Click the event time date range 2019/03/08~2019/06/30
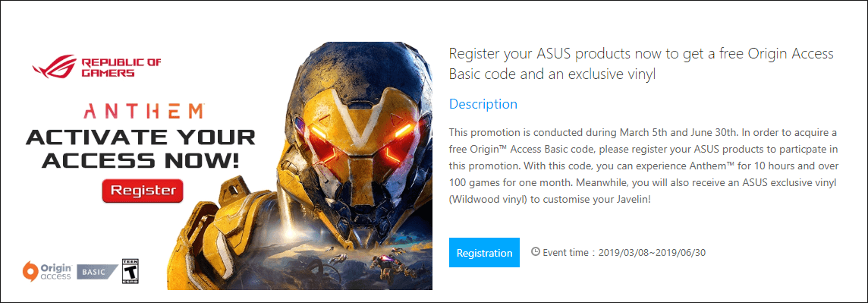The width and height of the screenshot is (868, 303). [652, 253]
